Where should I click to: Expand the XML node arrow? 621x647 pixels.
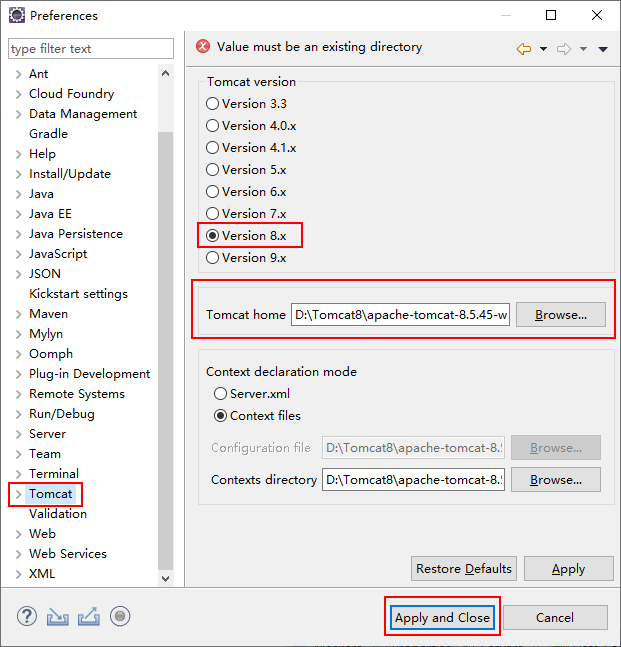pyautogui.click(x=19, y=574)
